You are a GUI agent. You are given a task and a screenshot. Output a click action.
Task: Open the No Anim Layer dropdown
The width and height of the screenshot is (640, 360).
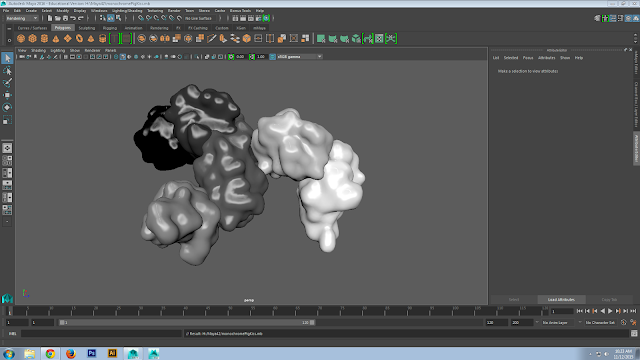coord(558,322)
